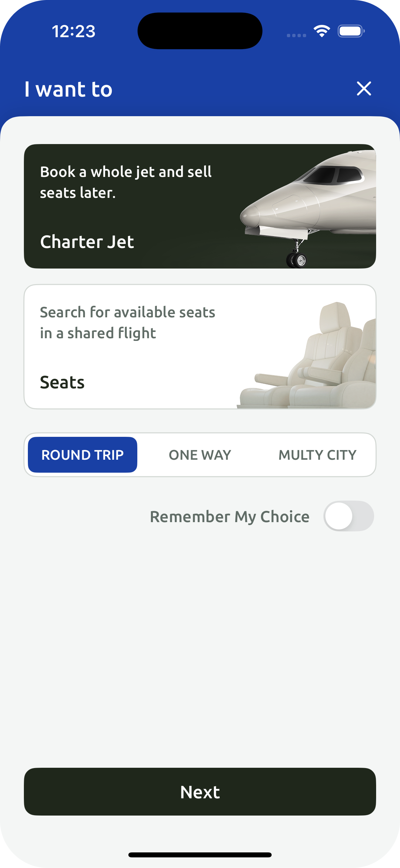The image size is (400, 868).
Task: Pick the Seats card title
Action: point(62,382)
